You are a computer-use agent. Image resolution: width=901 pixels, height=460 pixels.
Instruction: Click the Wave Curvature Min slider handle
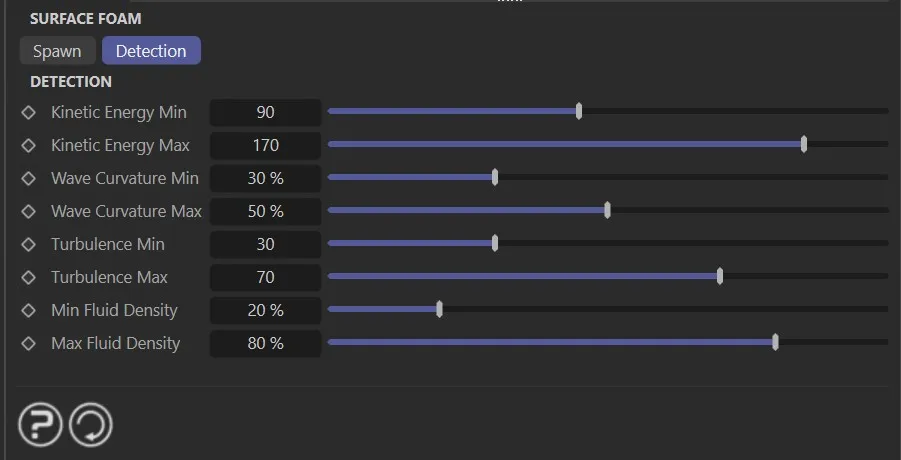(x=495, y=177)
